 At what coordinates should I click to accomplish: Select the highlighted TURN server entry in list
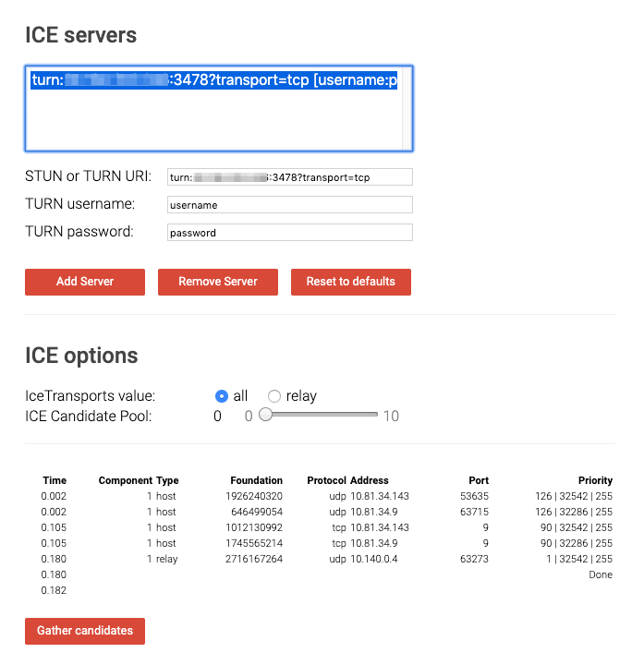[214, 80]
